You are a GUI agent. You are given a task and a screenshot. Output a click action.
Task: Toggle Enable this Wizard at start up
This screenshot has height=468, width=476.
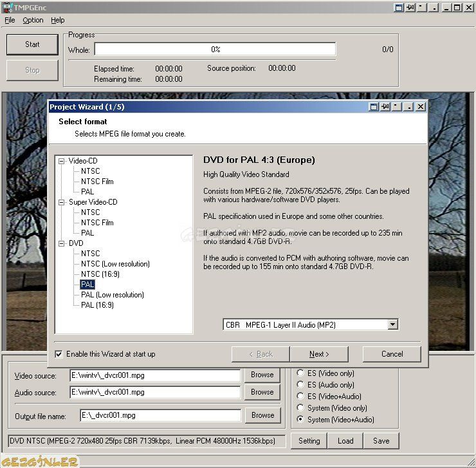tap(59, 354)
